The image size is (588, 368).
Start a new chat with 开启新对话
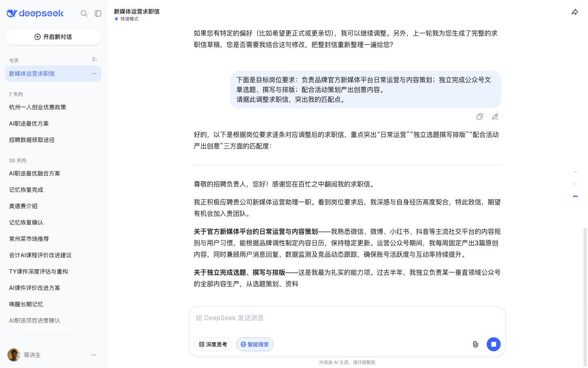53,37
